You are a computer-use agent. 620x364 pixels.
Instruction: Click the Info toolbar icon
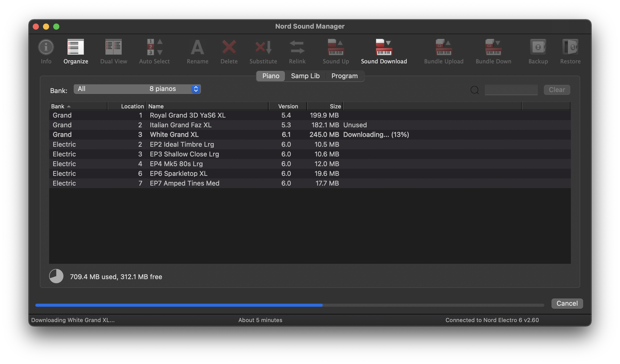click(46, 47)
